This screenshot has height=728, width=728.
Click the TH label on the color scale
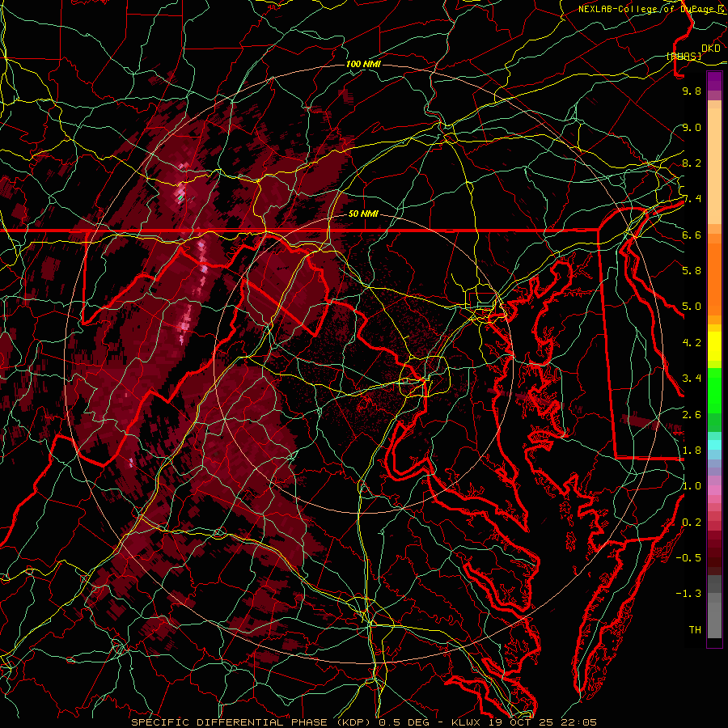[695, 630]
